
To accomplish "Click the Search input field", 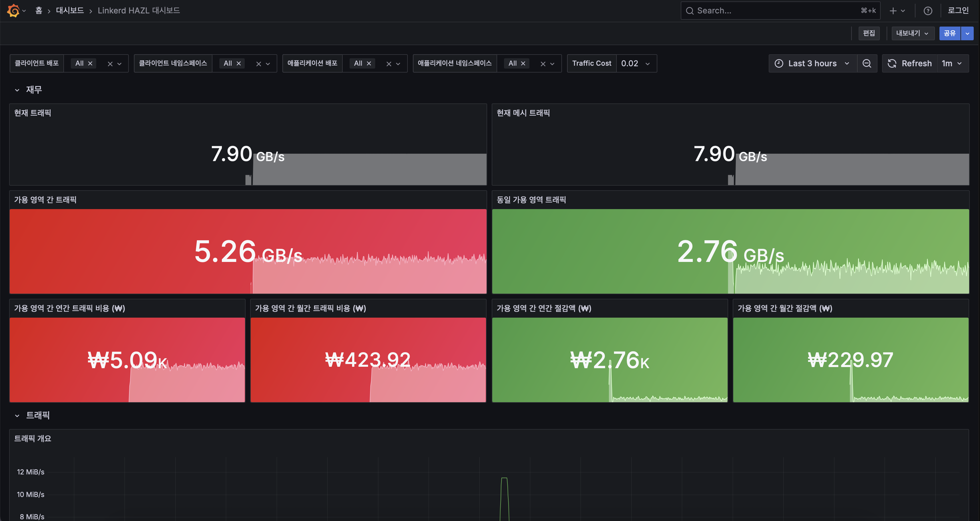I will [776, 11].
